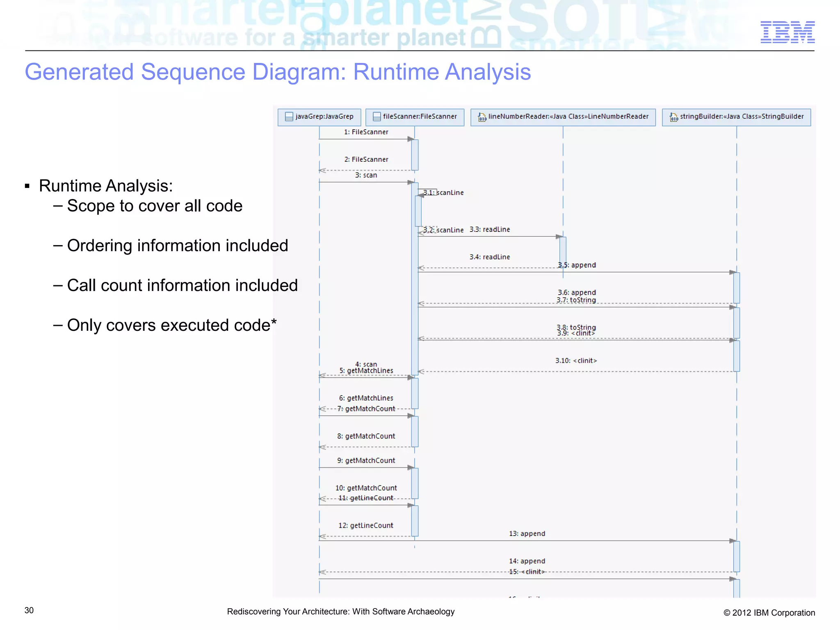
Task: Click message label '5: getMatchLines'
Action: pos(366,371)
